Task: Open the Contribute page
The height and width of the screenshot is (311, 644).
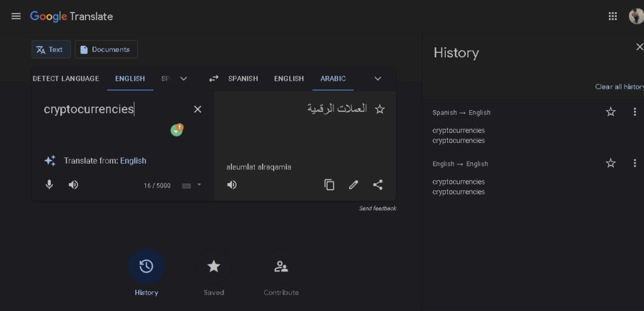Action: coord(281,266)
